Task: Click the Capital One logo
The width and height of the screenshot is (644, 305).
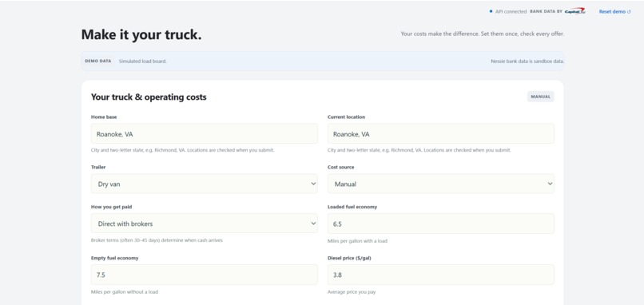Action: click(x=575, y=11)
